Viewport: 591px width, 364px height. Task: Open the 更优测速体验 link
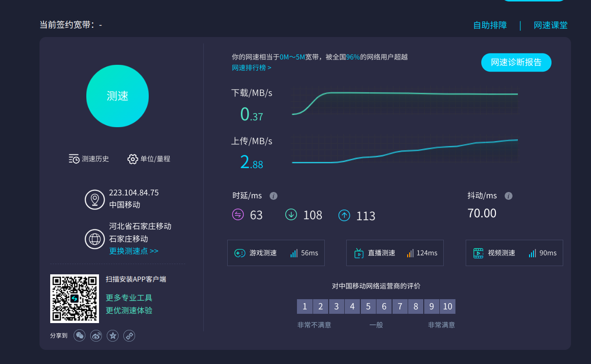[x=129, y=310]
